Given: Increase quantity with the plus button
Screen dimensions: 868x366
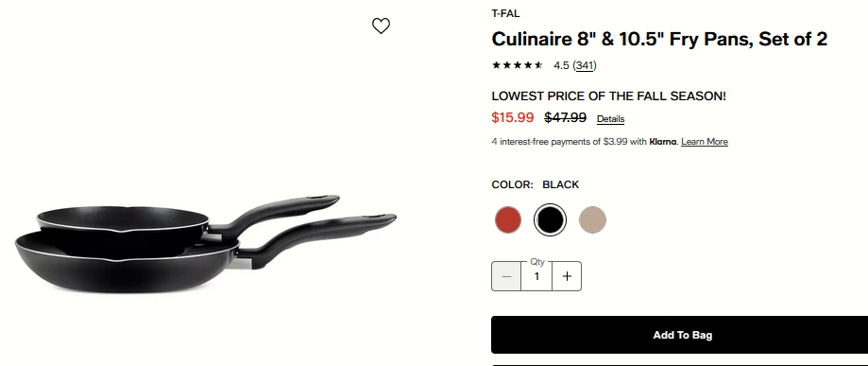Looking at the screenshot, I should pyautogui.click(x=567, y=276).
